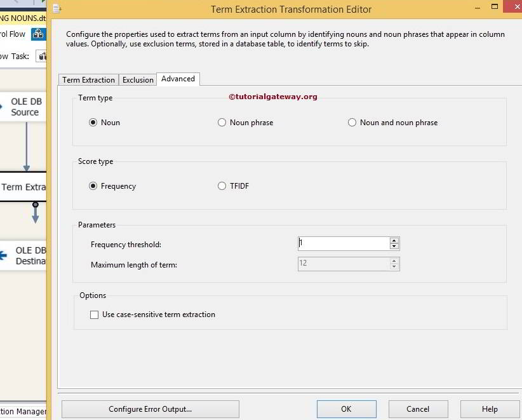Viewport: 522px width, 420px height.
Task: Open the Exclusion tab
Action: click(138, 79)
